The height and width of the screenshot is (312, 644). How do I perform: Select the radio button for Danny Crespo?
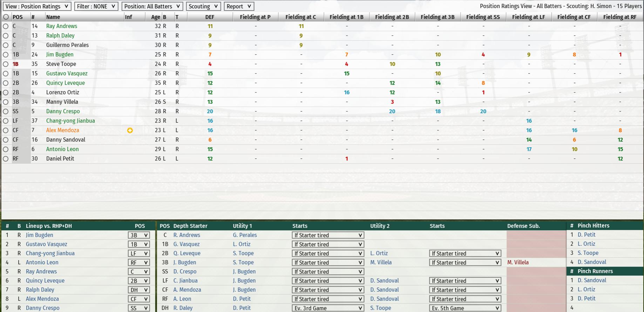click(6, 111)
